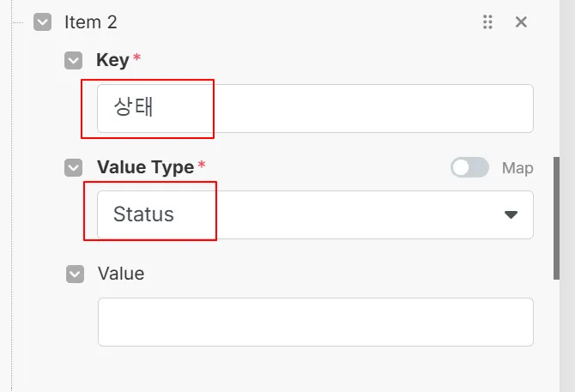575x392 pixels.
Task: Click the Item 2 heading text
Action: [90, 22]
